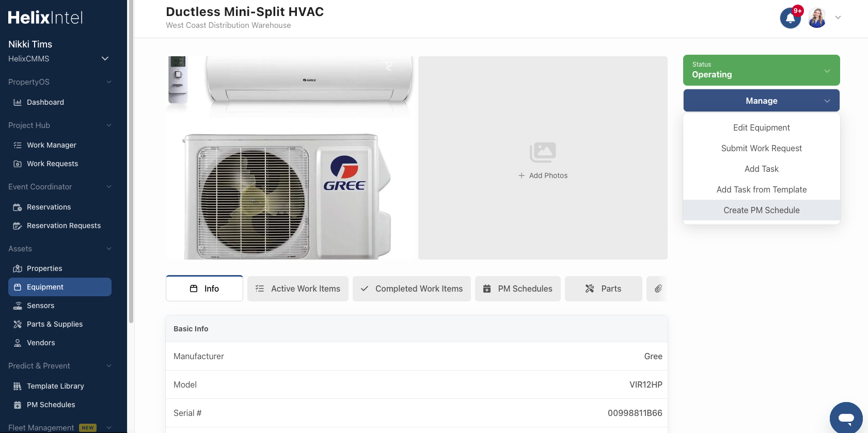Open the notifications bell
868x433 pixels.
click(790, 18)
